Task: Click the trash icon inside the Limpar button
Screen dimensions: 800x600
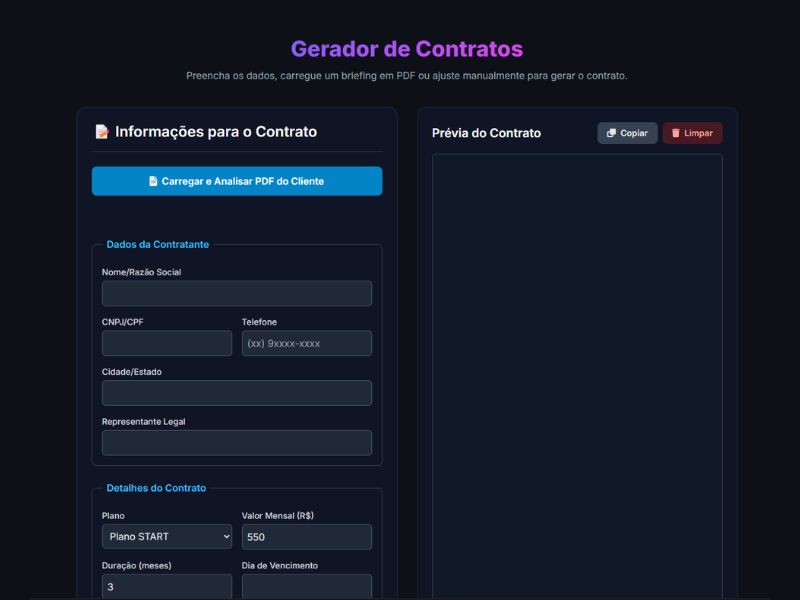Action: [674, 133]
